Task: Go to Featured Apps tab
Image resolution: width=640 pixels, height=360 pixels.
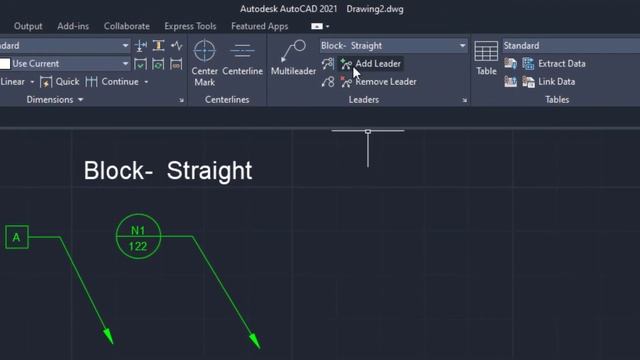Action: 260,26
